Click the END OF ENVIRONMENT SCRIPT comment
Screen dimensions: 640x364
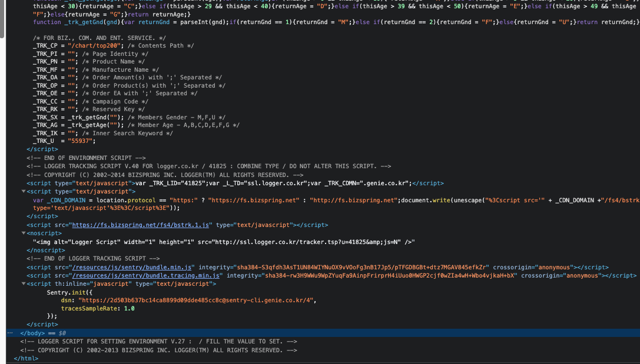pos(86,158)
